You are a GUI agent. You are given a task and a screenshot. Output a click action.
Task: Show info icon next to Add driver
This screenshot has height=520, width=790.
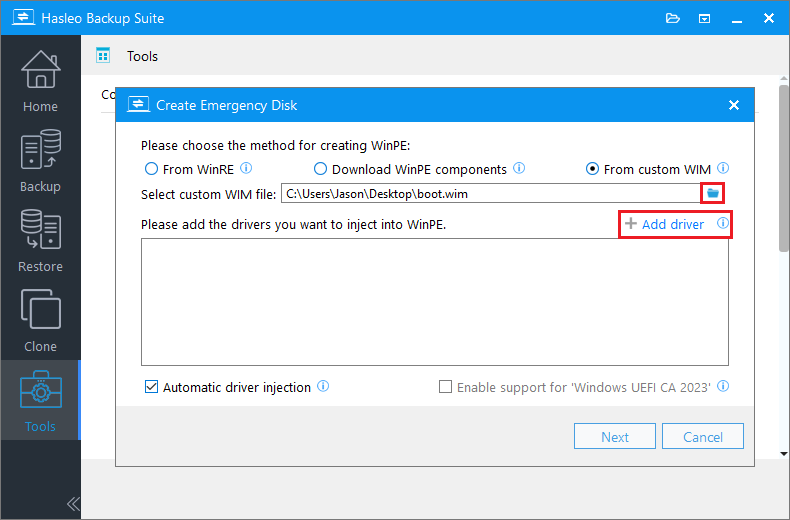[x=723, y=223]
